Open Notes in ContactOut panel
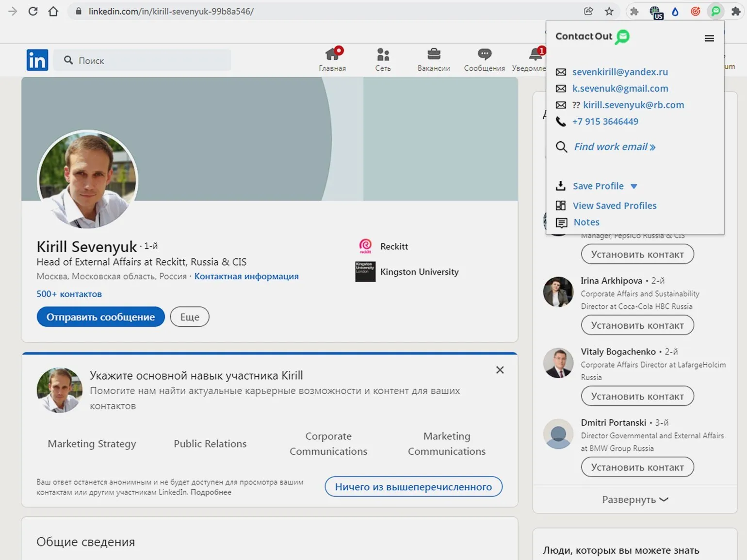The height and width of the screenshot is (560, 747). (586, 222)
